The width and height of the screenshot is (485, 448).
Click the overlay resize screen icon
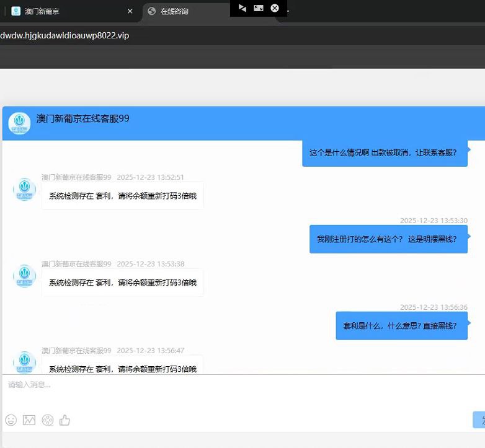[x=259, y=8]
